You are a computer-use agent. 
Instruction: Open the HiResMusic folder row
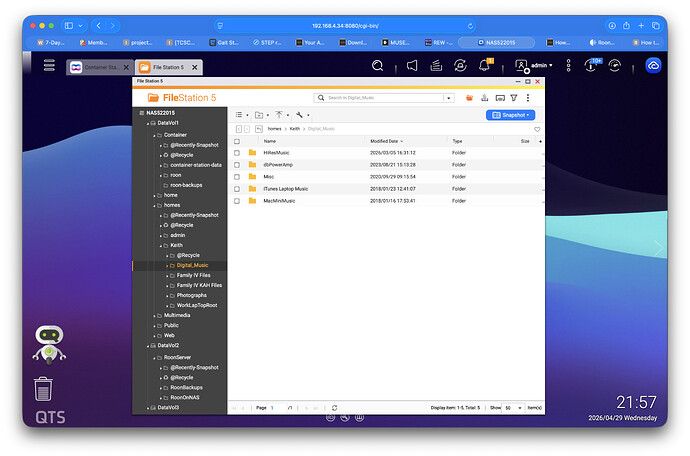[x=385, y=153]
